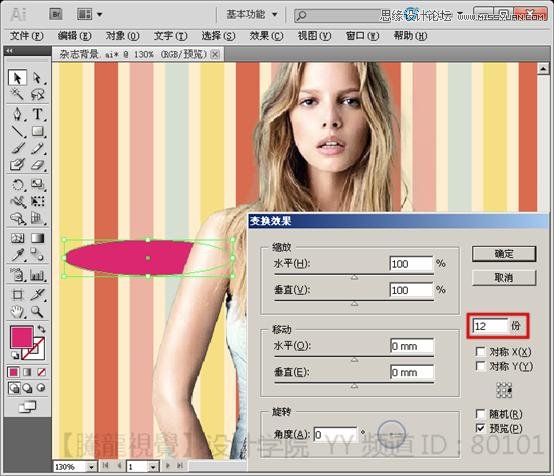Open Adobe Bridge via Br icon
Viewport: 554px width, 476px height.
point(56,14)
